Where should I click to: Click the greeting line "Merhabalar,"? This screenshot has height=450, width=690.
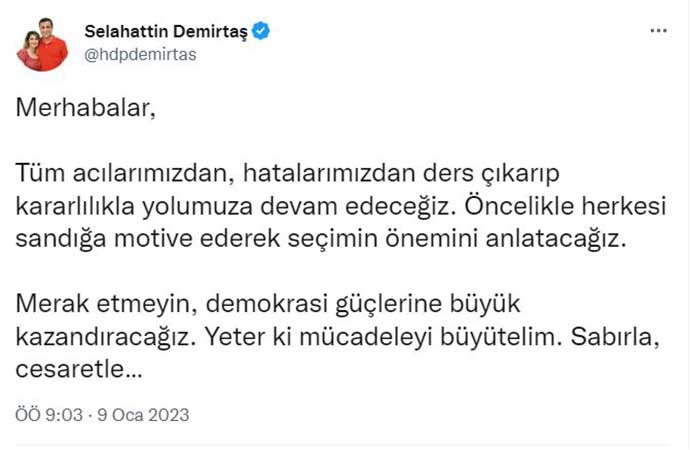(86, 108)
